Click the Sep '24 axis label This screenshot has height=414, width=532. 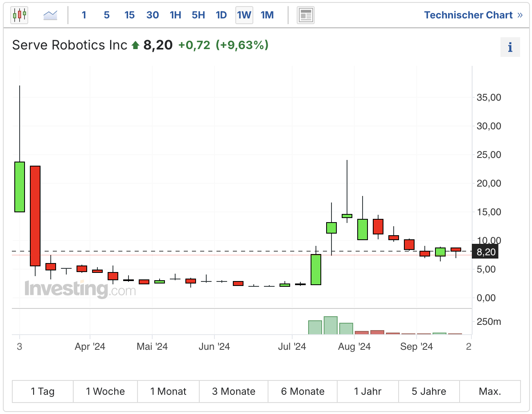pos(417,347)
